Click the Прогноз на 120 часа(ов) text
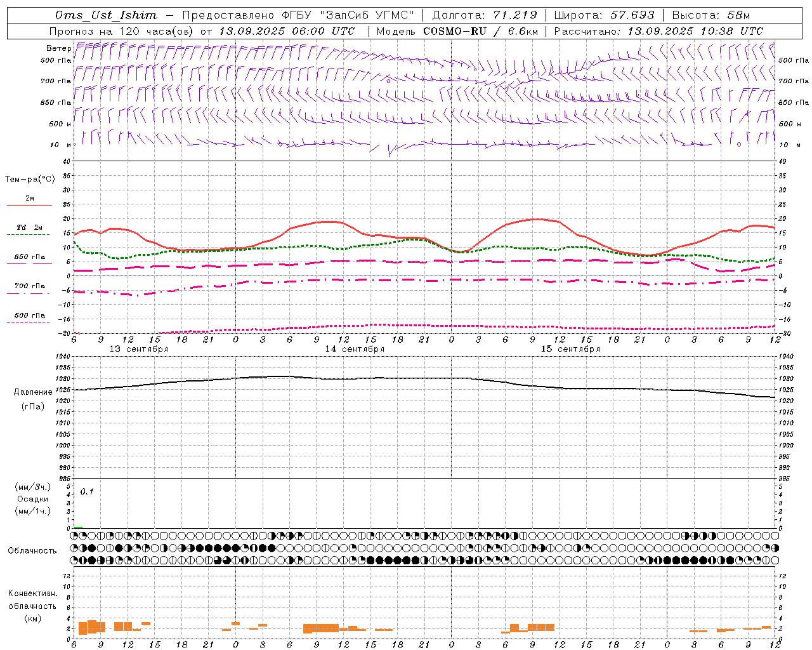Screen dimensions: 812x650 coord(122,31)
